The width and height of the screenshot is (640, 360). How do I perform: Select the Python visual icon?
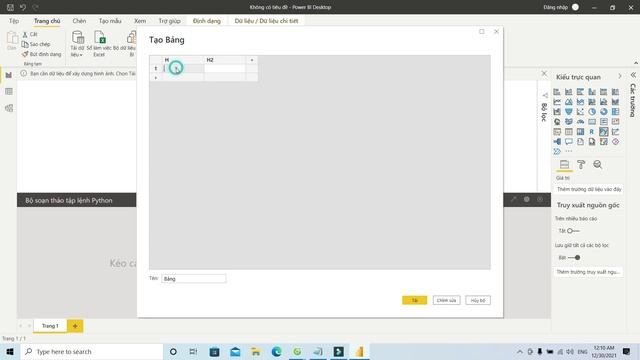point(604,131)
